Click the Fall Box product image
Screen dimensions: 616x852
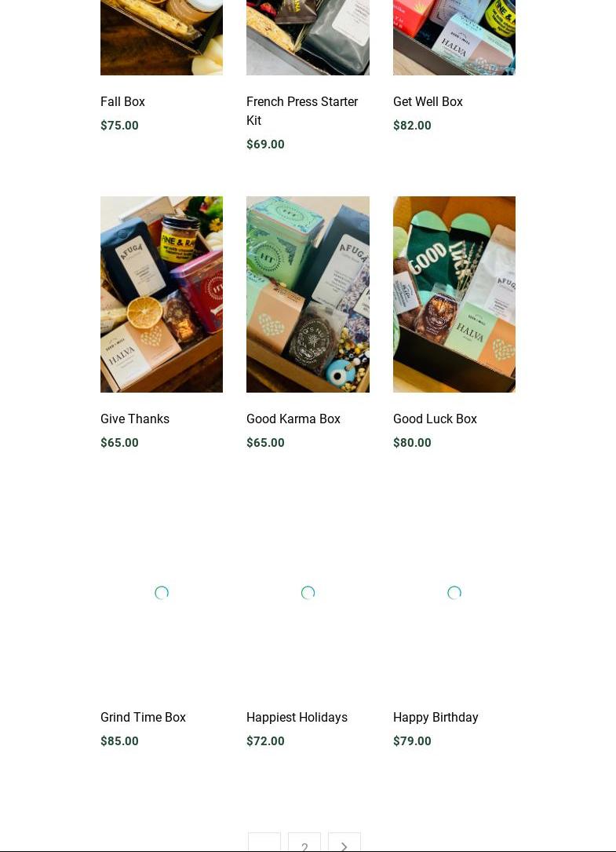point(162,38)
